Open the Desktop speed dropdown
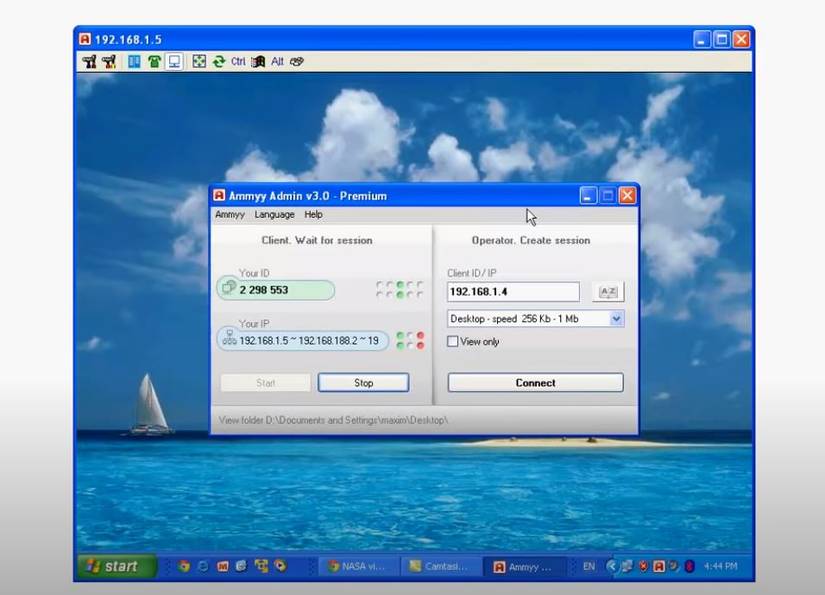 point(618,318)
